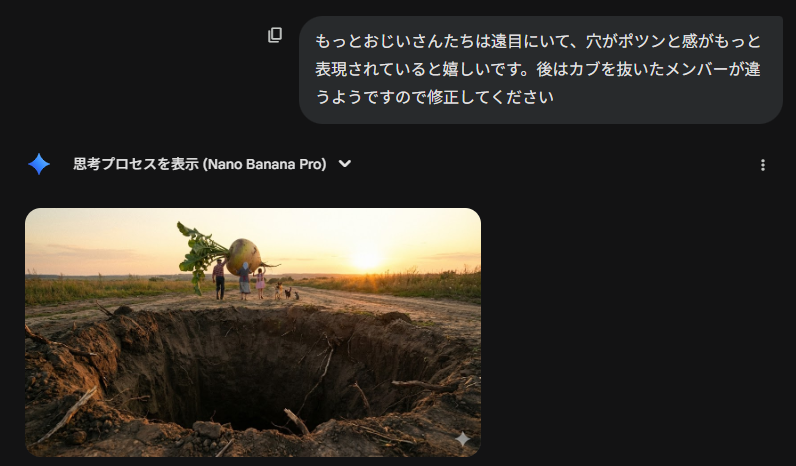The height and width of the screenshot is (466, 796).
Task: Click the giant turnip bulb in the image
Action: [244, 255]
